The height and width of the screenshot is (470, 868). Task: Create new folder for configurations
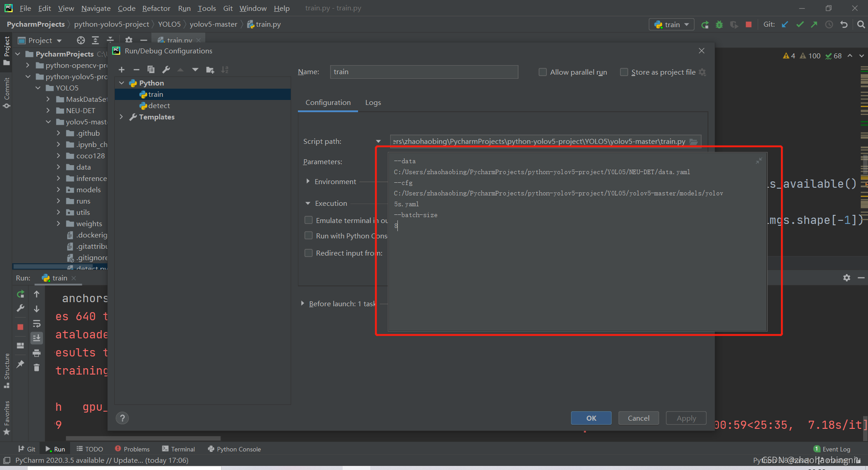pyautogui.click(x=210, y=70)
